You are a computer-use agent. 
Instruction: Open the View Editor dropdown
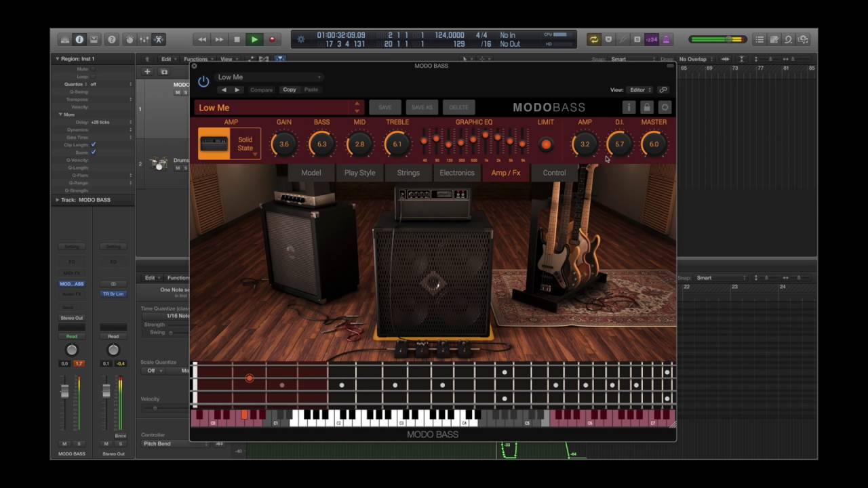tap(640, 89)
